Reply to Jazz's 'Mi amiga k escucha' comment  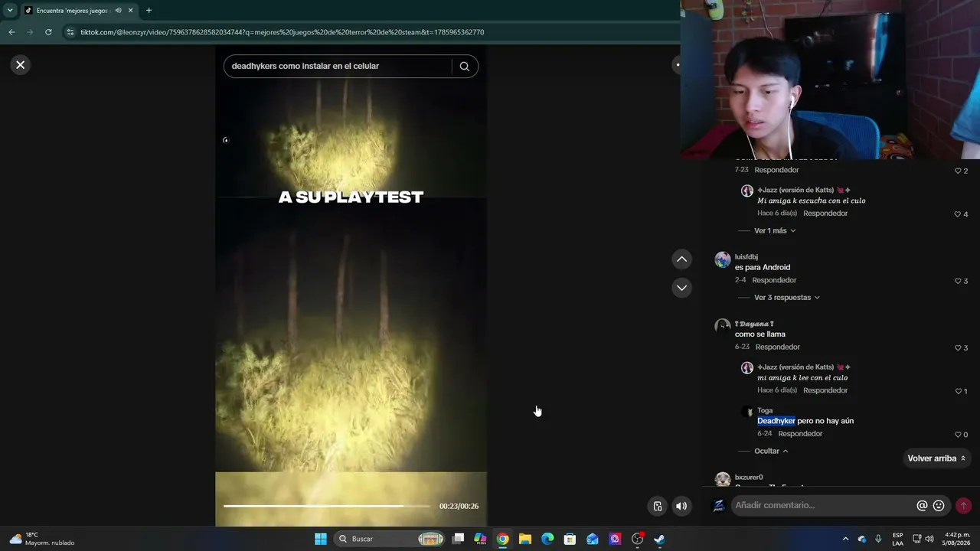[825, 214]
